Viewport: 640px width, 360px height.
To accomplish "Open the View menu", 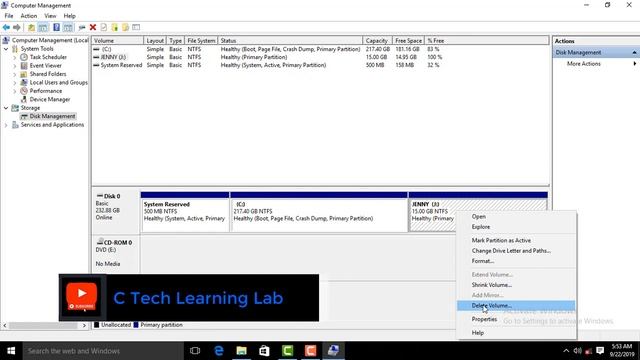I will (50, 16).
